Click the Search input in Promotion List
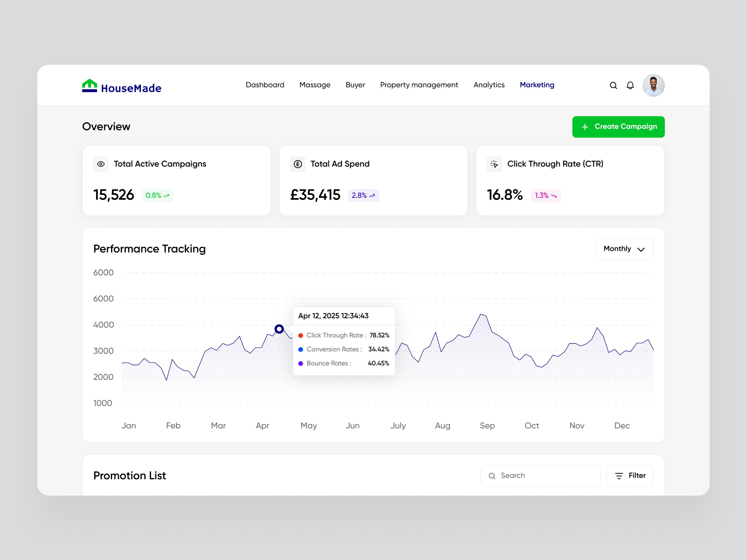 540,476
